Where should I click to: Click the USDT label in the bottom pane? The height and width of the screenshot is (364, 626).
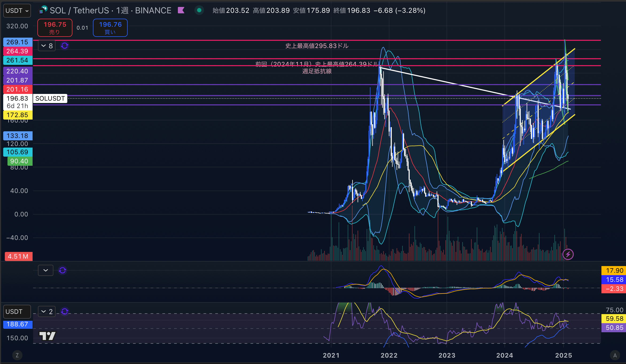tap(17, 312)
